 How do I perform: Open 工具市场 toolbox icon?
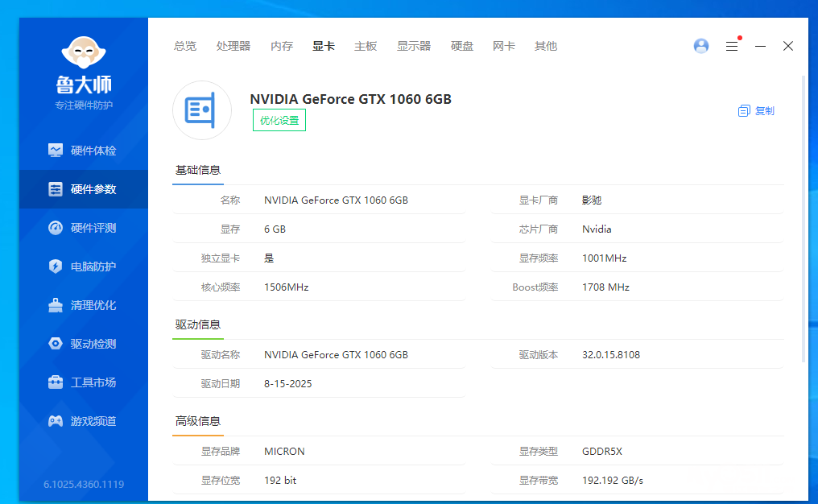56,382
